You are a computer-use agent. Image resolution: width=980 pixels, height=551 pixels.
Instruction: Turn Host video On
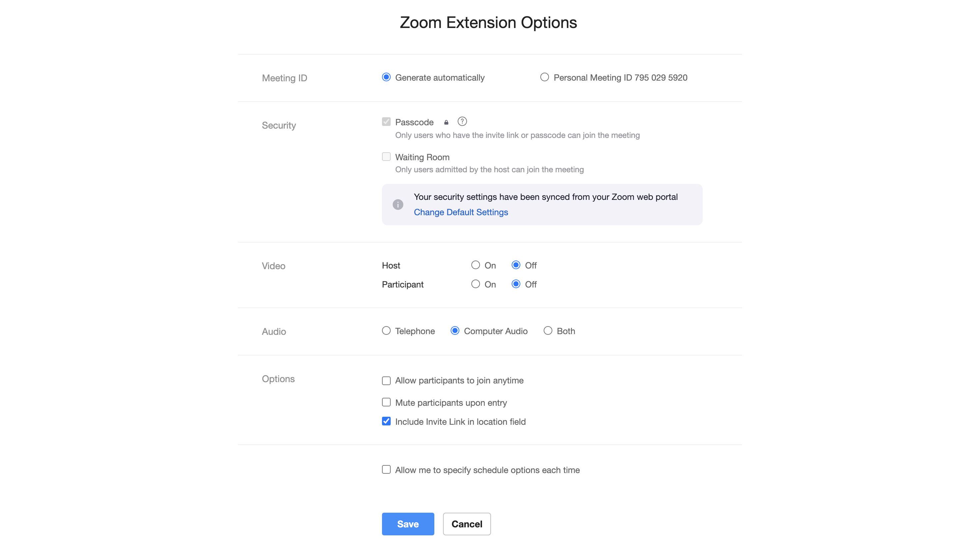[476, 265]
